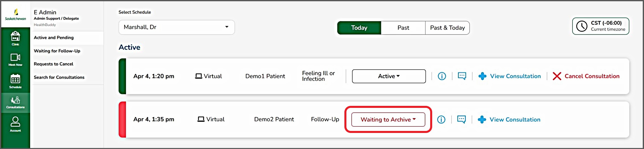Click Cancel Consultation for Demo1 Patient
Viewport: 644px width, 149px height.
coord(586,76)
